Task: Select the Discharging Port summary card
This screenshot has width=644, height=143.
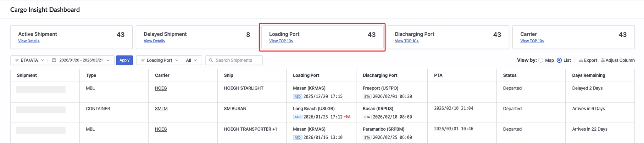Action: click(x=447, y=37)
